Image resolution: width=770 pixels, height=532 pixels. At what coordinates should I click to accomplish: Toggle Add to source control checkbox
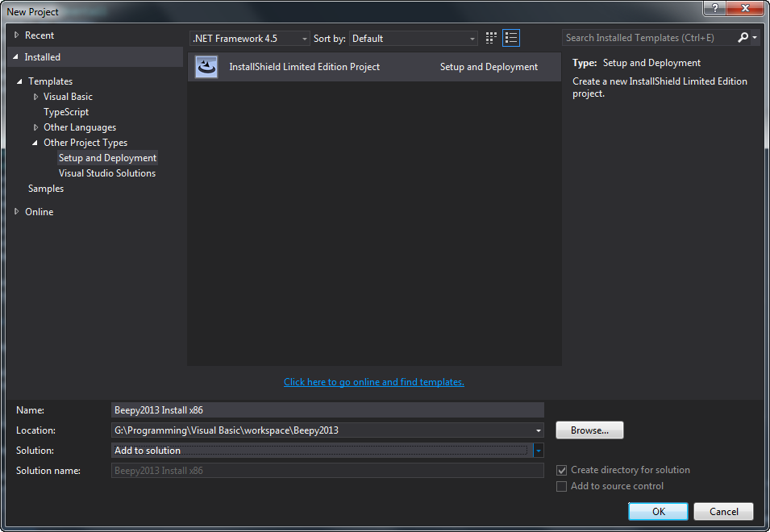561,486
